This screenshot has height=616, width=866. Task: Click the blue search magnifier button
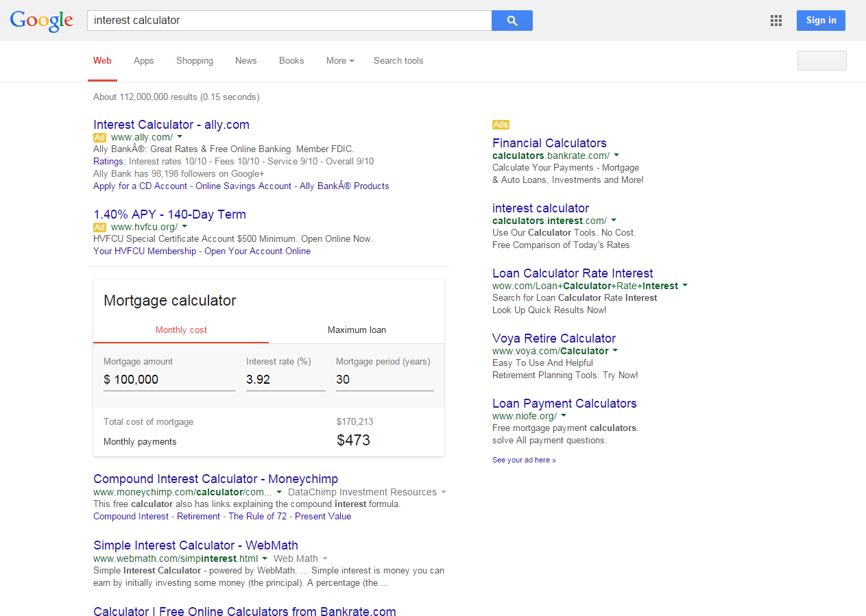512,21
